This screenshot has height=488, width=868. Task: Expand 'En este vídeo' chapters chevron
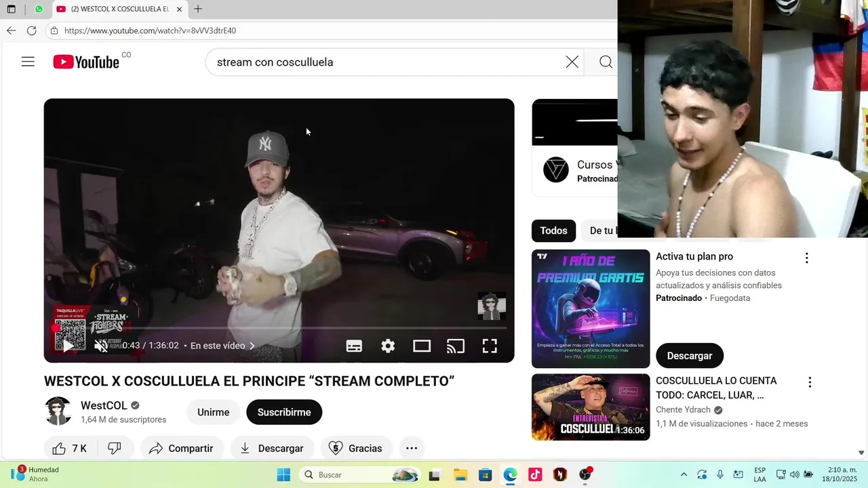click(x=252, y=346)
